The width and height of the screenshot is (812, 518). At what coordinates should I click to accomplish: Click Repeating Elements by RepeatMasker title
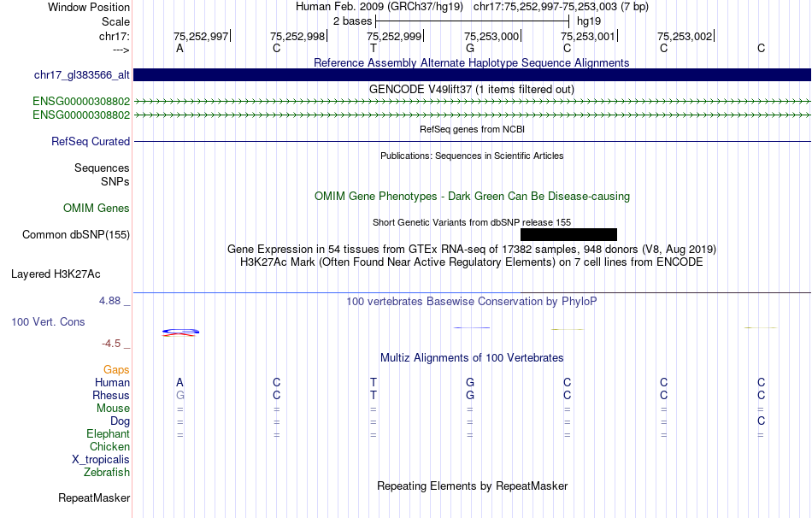click(473, 486)
